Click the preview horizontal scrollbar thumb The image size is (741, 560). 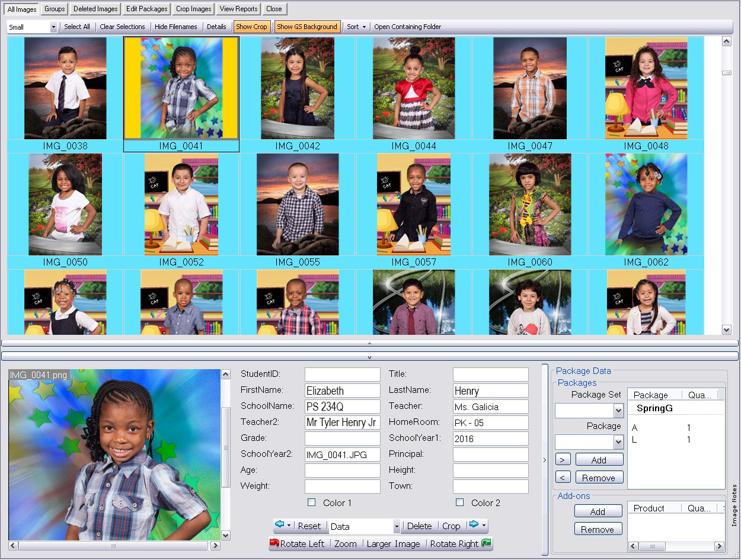coord(114,546)
